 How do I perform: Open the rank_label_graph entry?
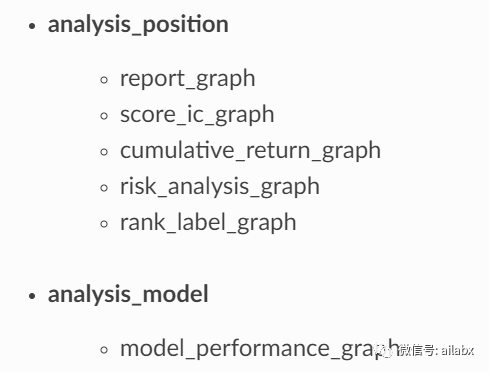click(208, 223)
